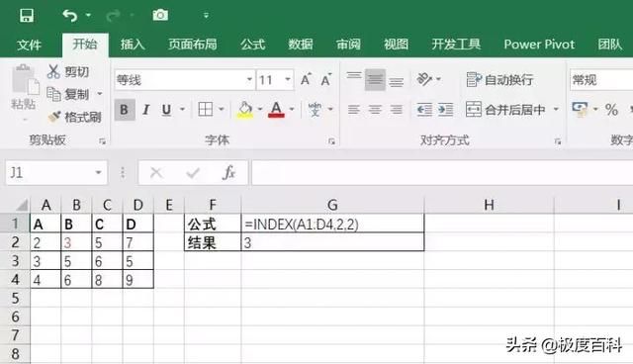
Task: Select cell G1 with INDEX formula
Action: pyautogui.click(x=332, y=224)
